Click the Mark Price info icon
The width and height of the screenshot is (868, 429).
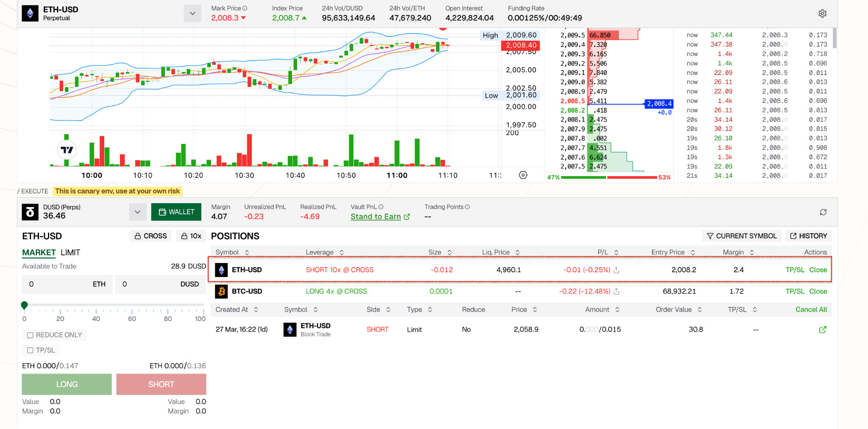(245, 8)
